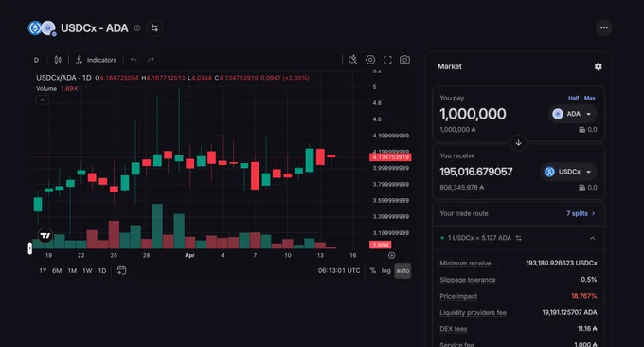This screenshot has height=347, width=644.
Task: Click the 0.5% slippage value
Action: tap(588, 280)
